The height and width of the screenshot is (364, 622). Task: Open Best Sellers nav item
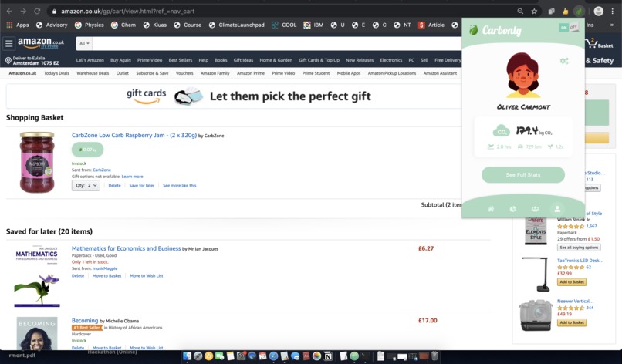tap(181, 60)
